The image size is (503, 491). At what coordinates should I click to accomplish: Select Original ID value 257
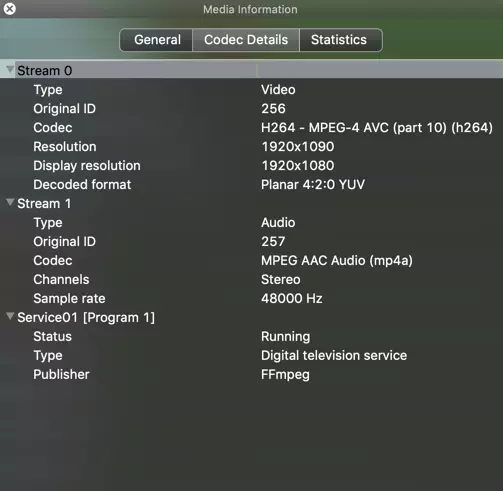point(273,242)
